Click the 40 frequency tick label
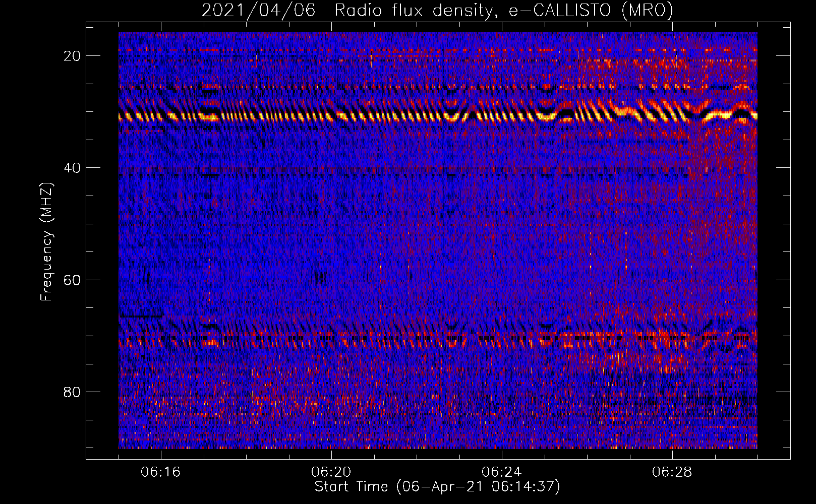Screen dimensions: 816x504 coord(73,168)
